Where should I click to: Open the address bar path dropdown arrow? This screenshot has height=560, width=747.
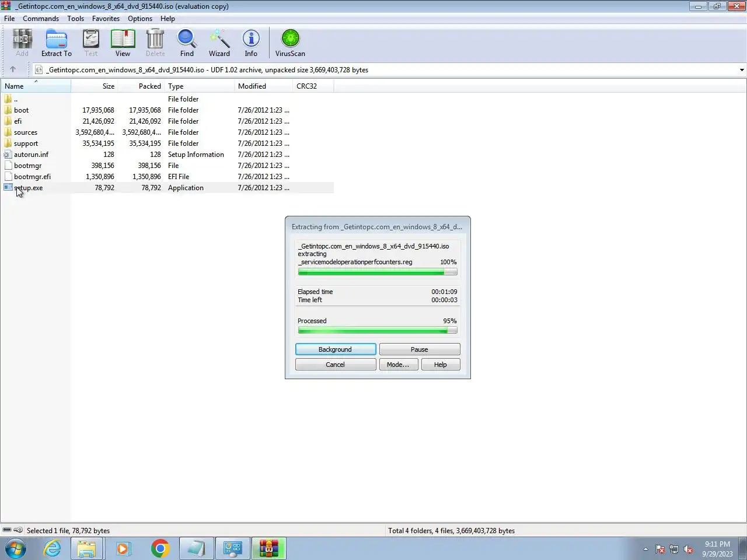pyautogui.click(x=742, y=70)
